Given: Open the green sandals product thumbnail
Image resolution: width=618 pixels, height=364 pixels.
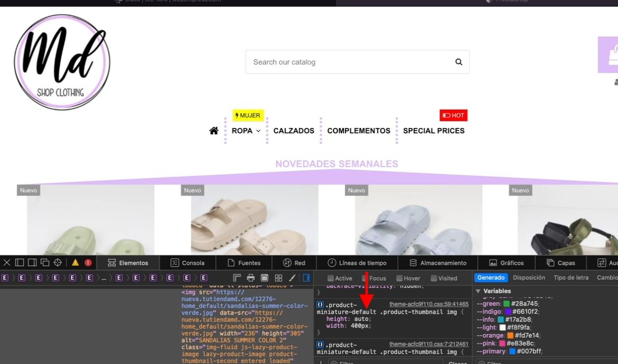Looking at the screenshot, I should pyautogui.click(x=90, y=220).
